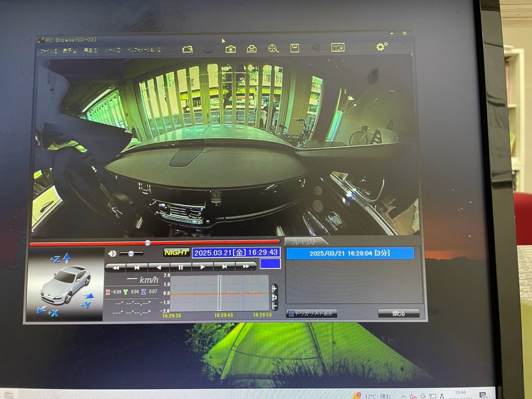The image size is (532, 399).
Task: Click the reverse play button
Action: coord(159,267)
